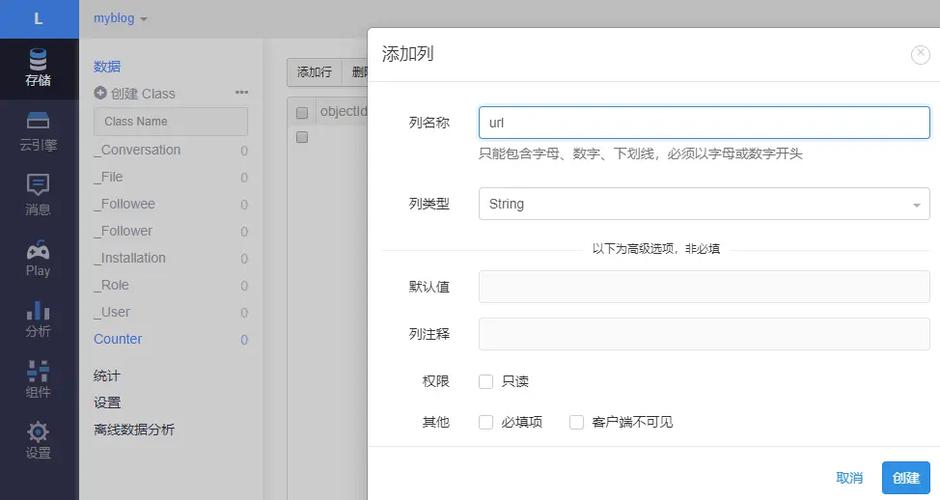Click the 添加列 dialog title
The height and width of the screenshot is (500, 940).
(408, 54)
